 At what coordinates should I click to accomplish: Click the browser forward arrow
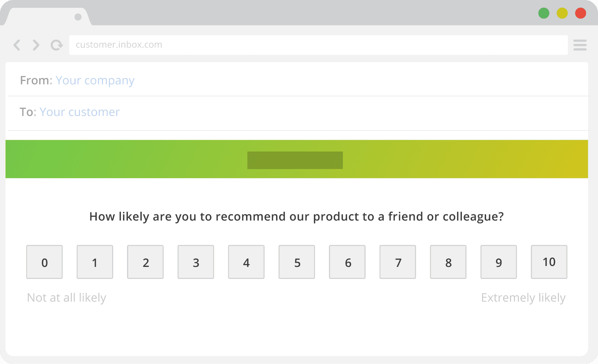tap(36, 45)
